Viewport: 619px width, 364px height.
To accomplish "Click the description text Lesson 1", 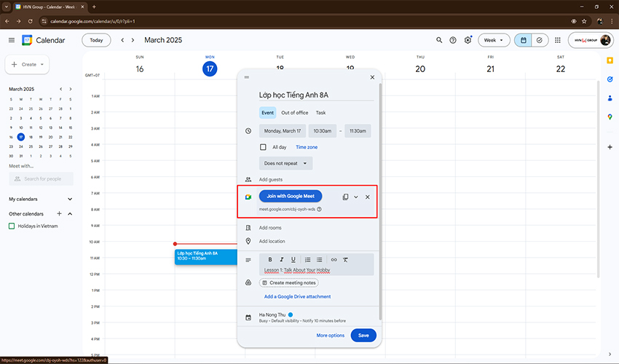I will (x=297, y=270).
